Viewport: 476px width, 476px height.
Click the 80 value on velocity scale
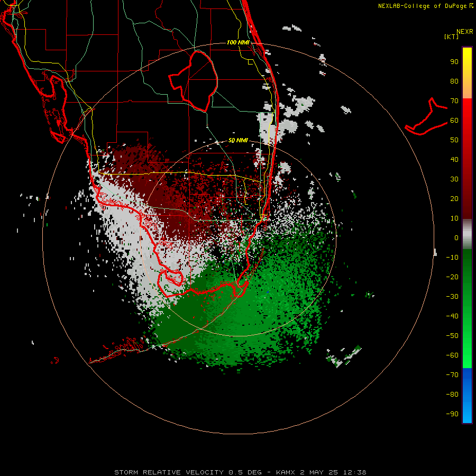[454, 81]
